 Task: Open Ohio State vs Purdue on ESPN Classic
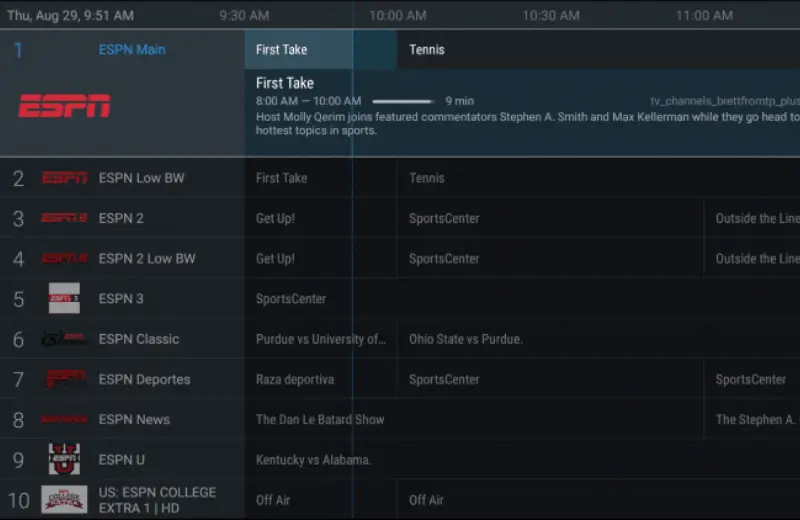click(466, 339)
